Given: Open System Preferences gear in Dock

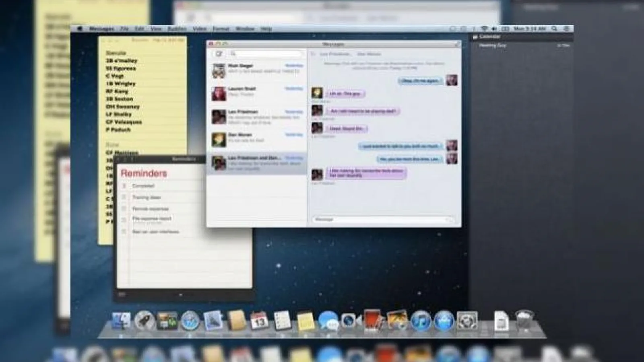Looking at the screenshot, I should point(467,321).
